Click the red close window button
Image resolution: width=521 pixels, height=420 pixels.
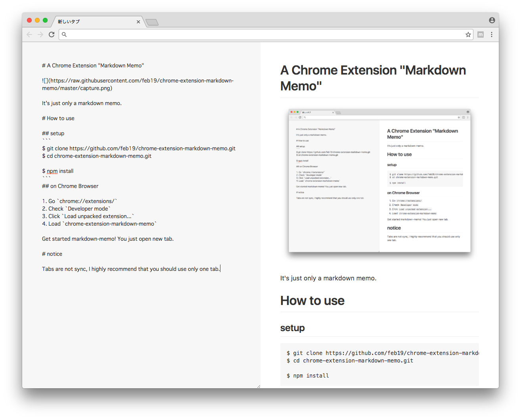[x=29, y=20]
